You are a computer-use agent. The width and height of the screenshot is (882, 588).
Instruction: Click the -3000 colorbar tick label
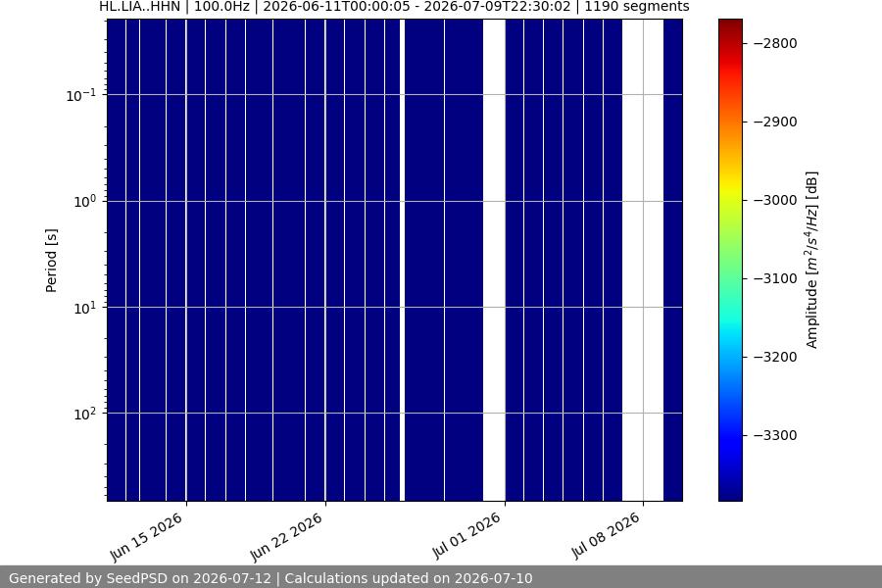[x=775, y=200]
